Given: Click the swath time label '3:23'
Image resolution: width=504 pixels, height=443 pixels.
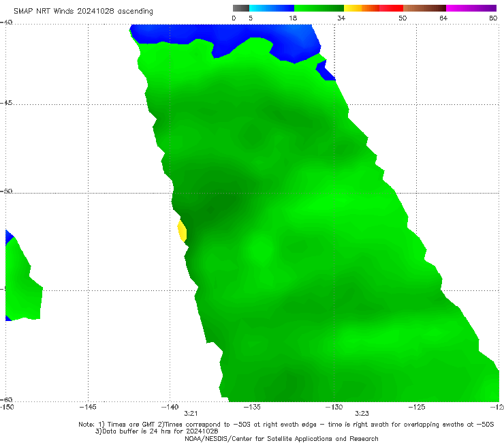Looking at the screenshot, I should pyautogui.click(x=362, y=414).
